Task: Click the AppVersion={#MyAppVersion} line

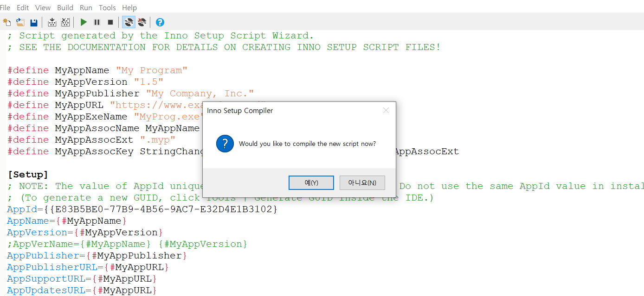Action: pyautogui.click(x=85, y=233)
